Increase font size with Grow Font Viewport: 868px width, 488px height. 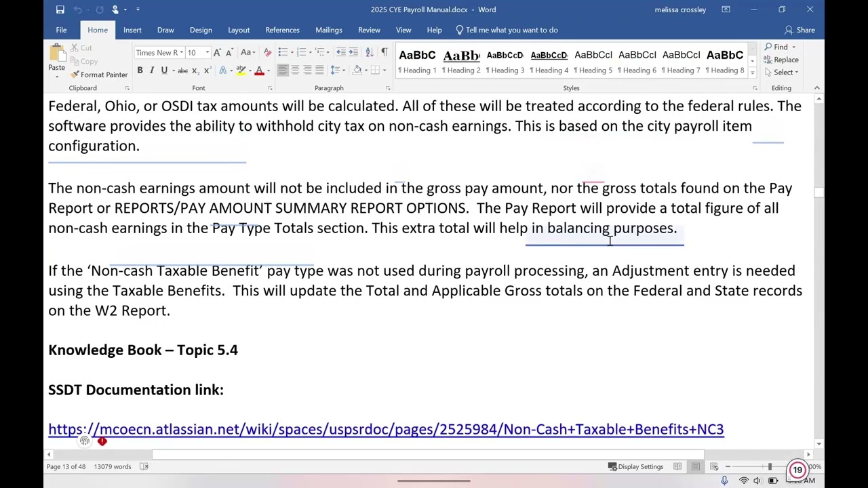click(x=217, y=53)
